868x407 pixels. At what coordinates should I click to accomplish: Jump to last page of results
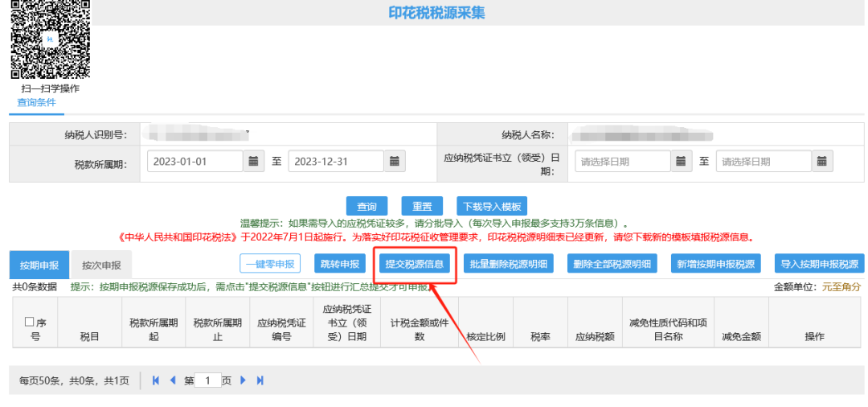point(260,380)
